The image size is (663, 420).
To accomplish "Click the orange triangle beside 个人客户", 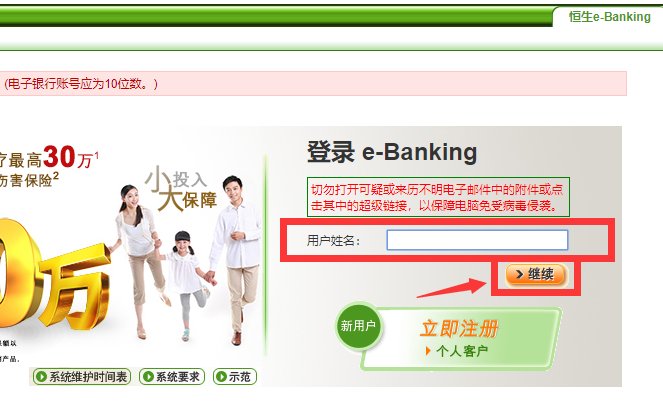I will (x=428, y=351).
